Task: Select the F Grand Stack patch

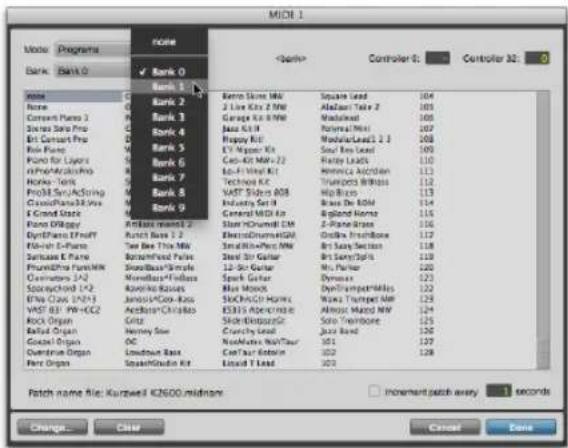Action: pyautogui.click(x=54, y=213)
